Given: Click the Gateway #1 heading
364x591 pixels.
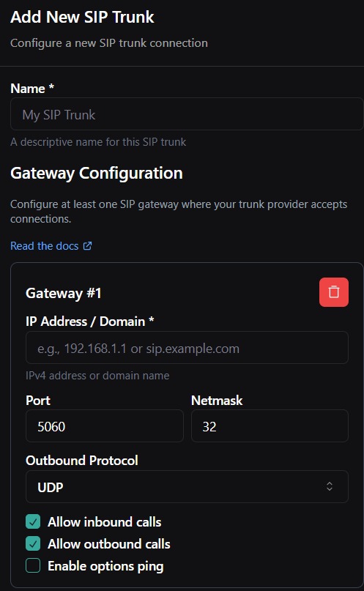Looking at the screenshot, I should tap(63, 293).
